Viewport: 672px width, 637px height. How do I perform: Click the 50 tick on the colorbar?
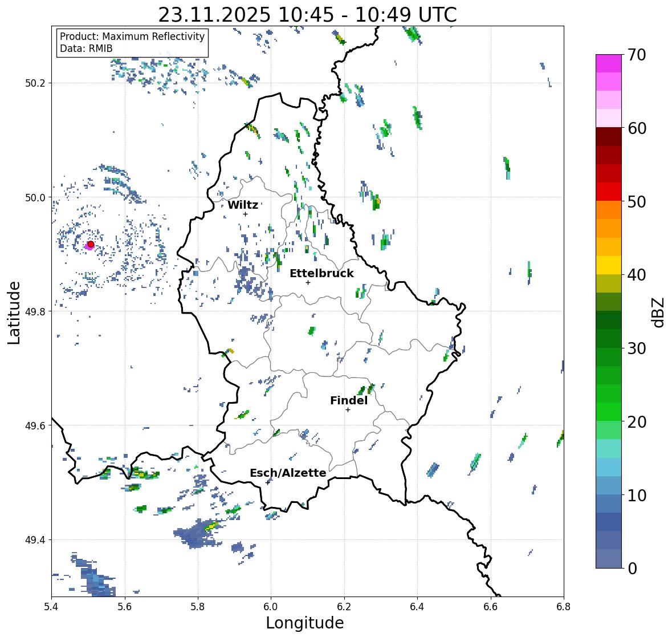coord(636,202)
